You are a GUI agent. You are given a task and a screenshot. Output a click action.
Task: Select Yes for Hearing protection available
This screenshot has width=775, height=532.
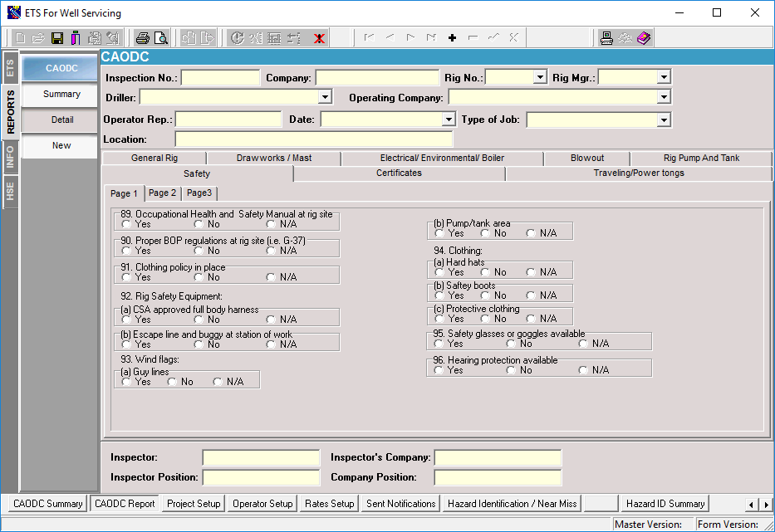point(439,370)
